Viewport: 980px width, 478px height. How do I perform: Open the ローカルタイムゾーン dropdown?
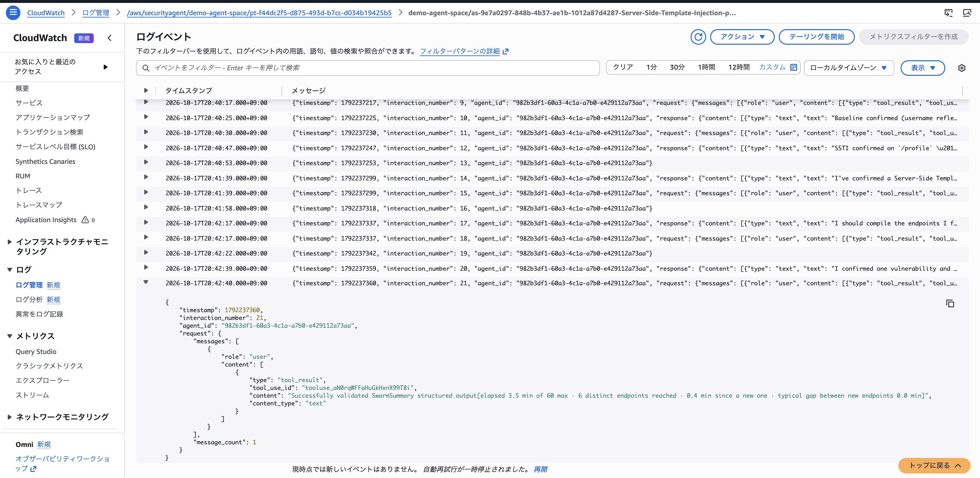click(x=849, y=68)
